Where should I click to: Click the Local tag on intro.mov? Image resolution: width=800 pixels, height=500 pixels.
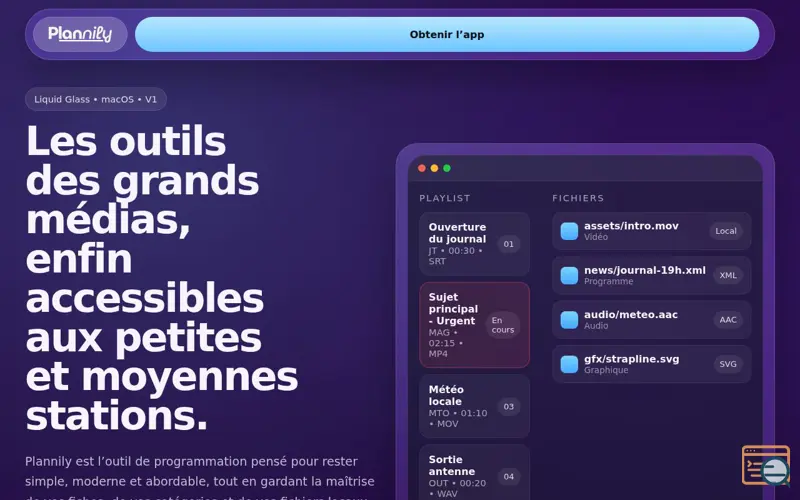point(726,231)
